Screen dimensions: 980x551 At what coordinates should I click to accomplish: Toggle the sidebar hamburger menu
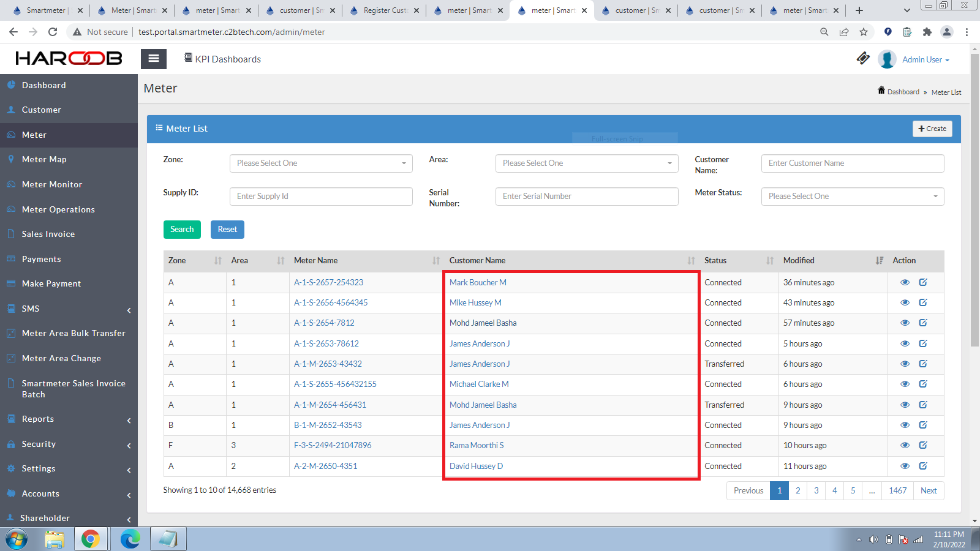154,59
